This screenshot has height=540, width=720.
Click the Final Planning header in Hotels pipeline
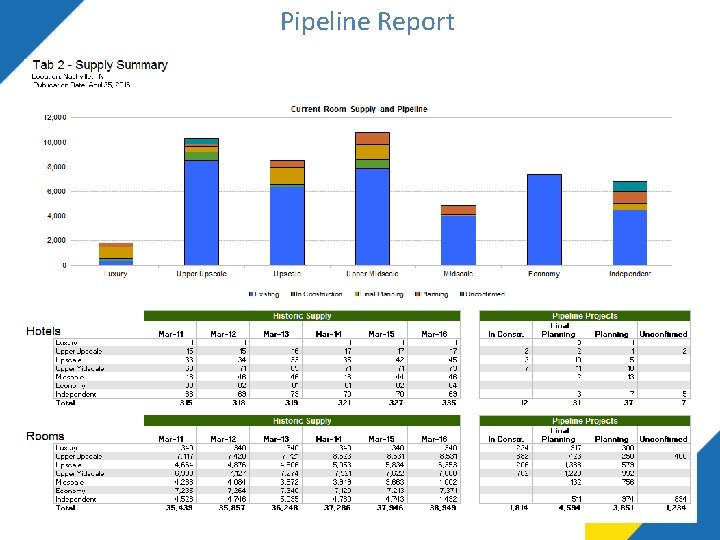pos(558,330)
